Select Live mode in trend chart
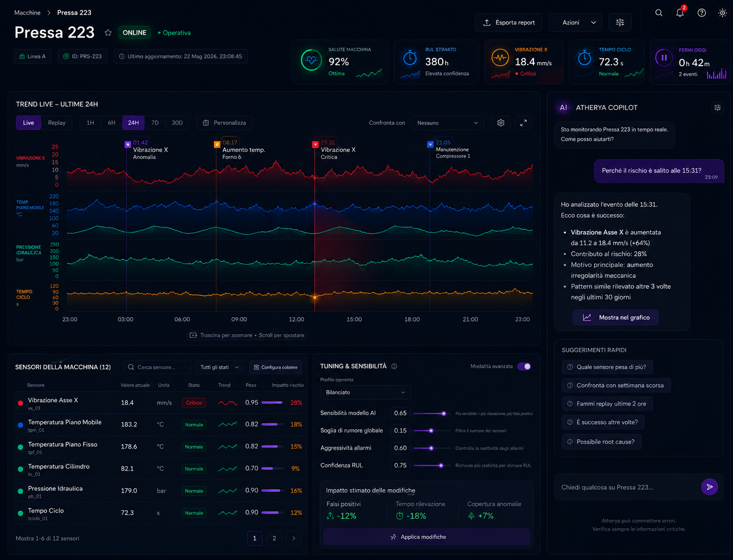Screen dimensions: 733x560 tap(29, 123)
